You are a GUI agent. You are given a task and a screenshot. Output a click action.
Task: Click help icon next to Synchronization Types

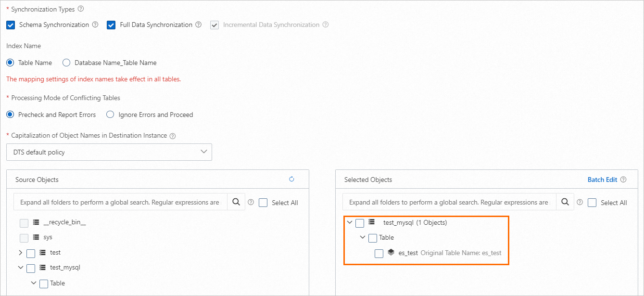click(80, 9)
